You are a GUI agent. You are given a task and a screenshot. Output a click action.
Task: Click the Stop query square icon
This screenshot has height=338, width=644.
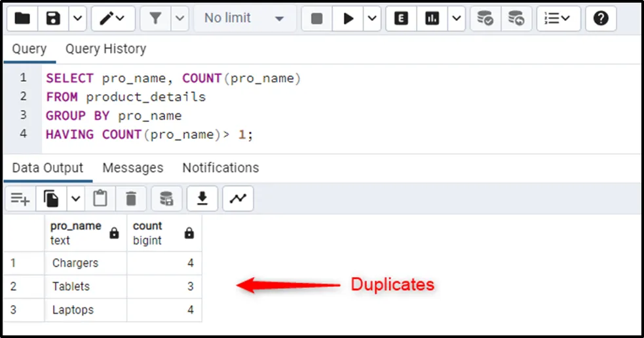click(316, 19)
